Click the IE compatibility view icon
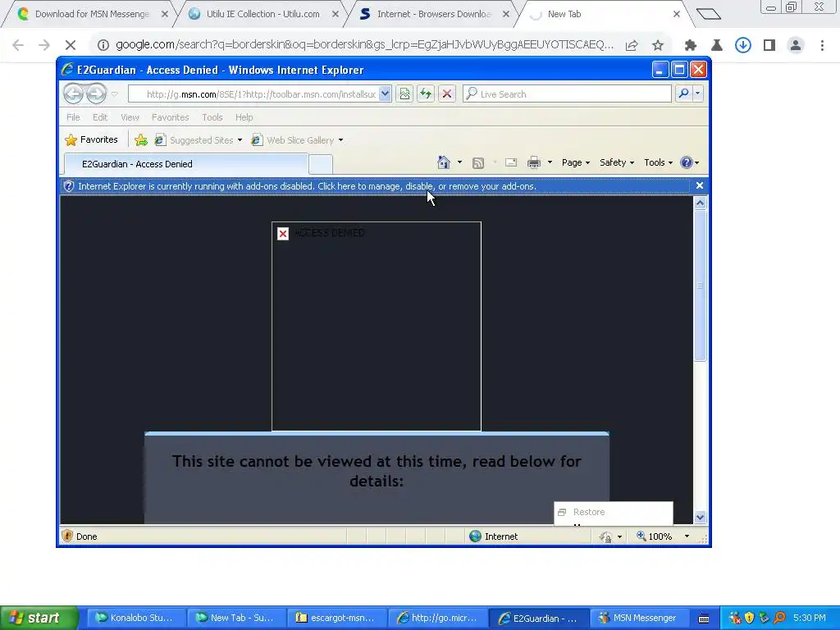The image size is (840, 630). pyautogui.click(x=404, y=94)
